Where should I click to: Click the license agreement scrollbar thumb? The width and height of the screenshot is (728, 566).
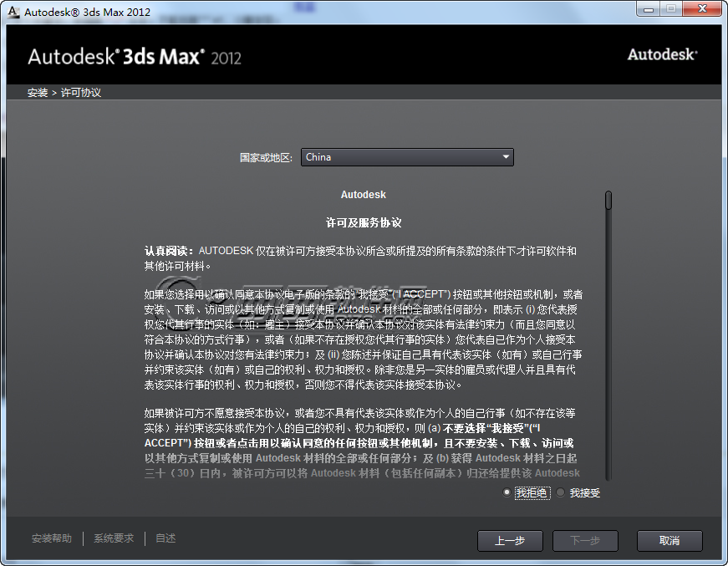click(608, 201)
